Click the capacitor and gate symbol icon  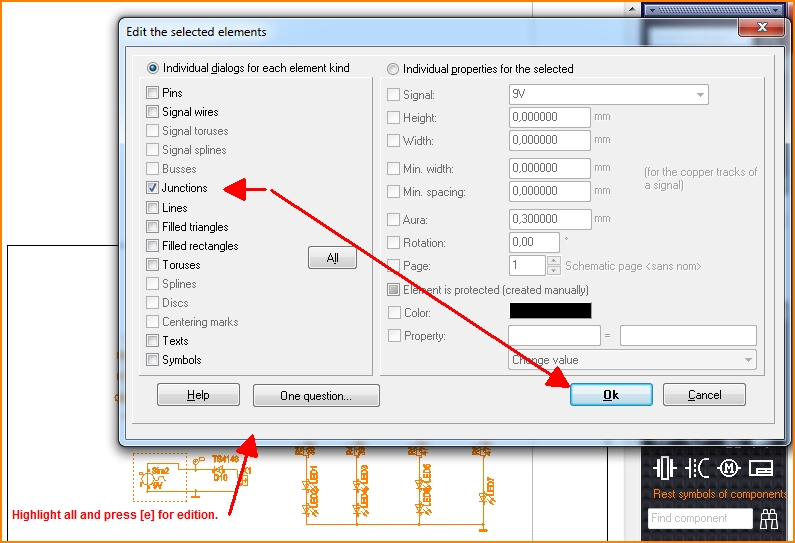698,468
